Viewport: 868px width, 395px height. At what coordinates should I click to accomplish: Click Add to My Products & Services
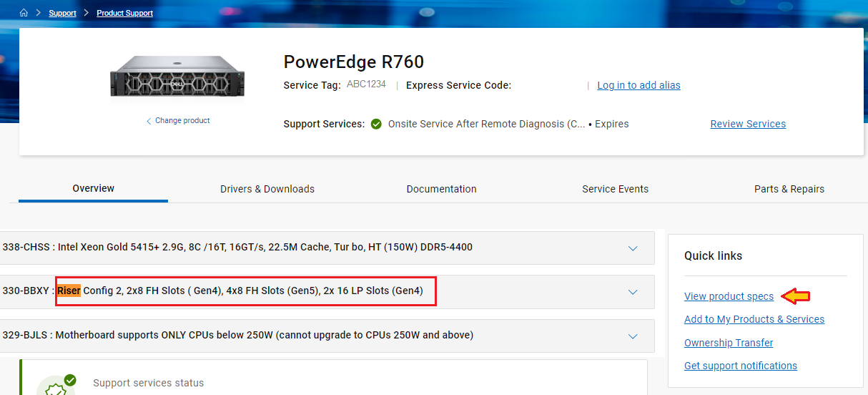(x=754, y=319)
